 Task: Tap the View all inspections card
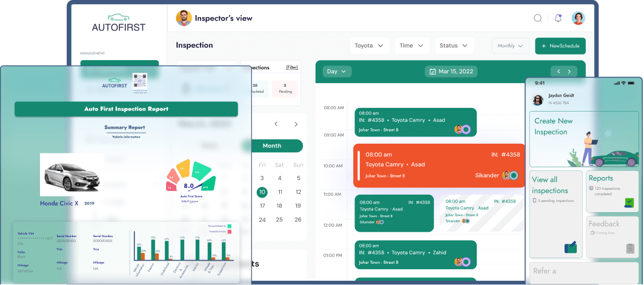coord(556,214)
